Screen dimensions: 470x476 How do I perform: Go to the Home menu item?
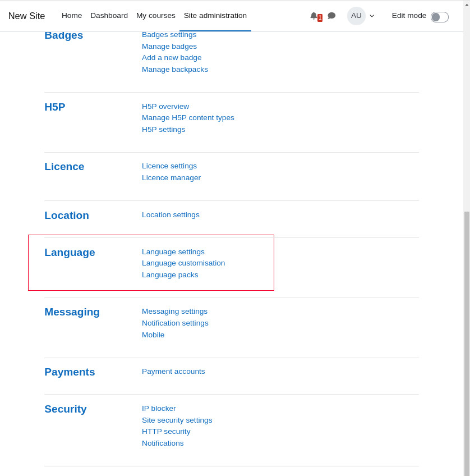click(x=72, y=16)
